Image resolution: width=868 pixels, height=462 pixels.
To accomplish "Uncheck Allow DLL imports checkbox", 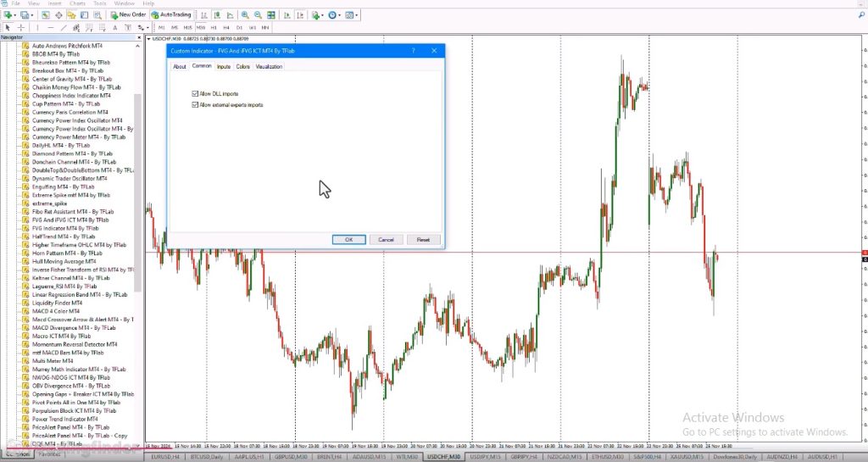I will (x=195, y=94).
